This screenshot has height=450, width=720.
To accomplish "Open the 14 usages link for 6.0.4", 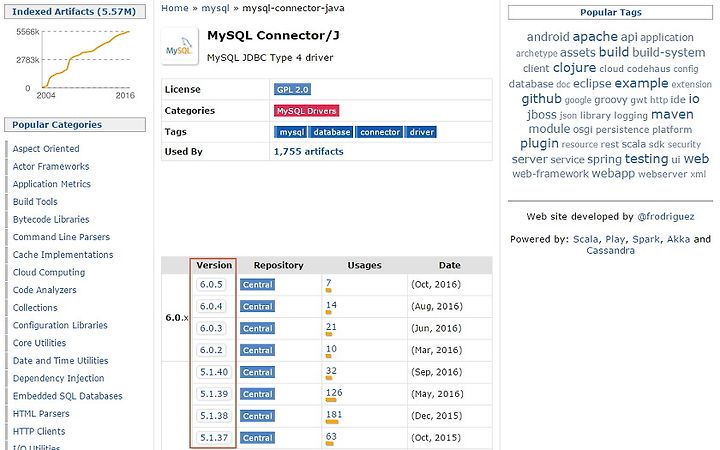I will [331, 305].
